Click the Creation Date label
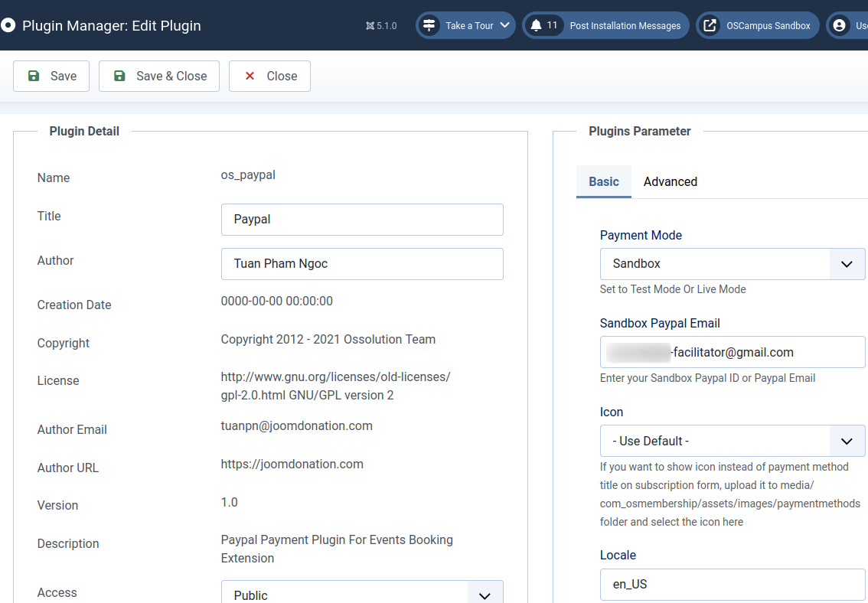Screen dimensions: 868x603 [x=74, y=305]
